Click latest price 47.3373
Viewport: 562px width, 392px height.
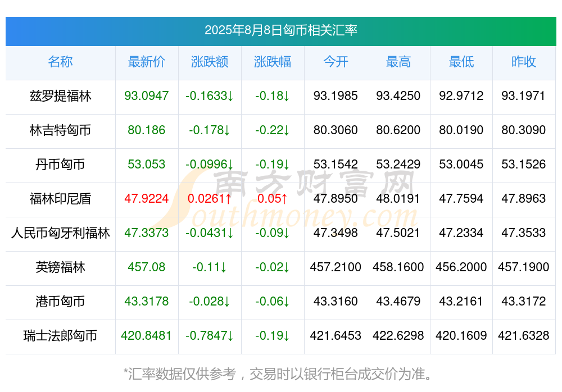146,233
